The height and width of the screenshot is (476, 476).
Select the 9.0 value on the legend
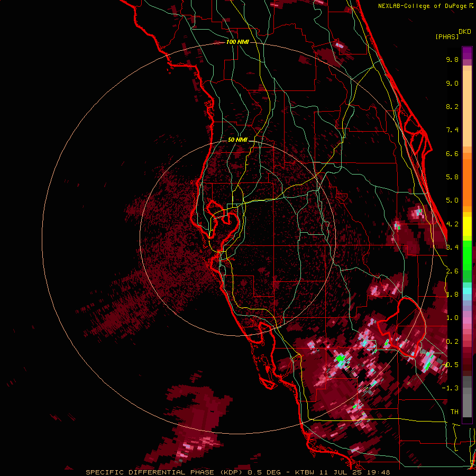[x=452, y=84]
